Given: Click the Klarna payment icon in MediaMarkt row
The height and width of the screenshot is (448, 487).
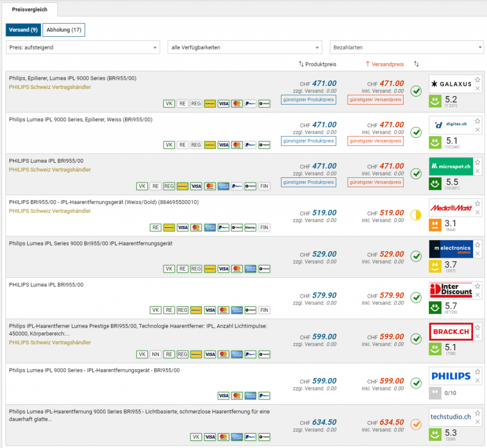Looking at the screenshot, I should (250, 227).
